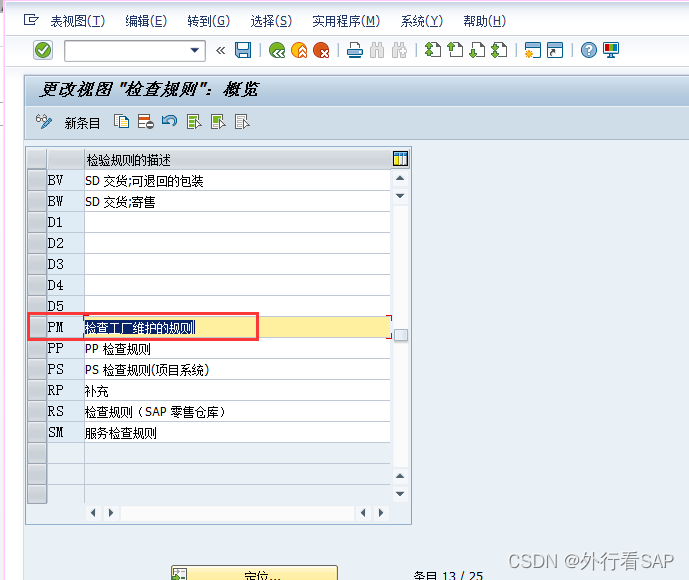This screenshot has width=689, height=580.
Task: Open the 系统(Y) menu
Action: 421,21
